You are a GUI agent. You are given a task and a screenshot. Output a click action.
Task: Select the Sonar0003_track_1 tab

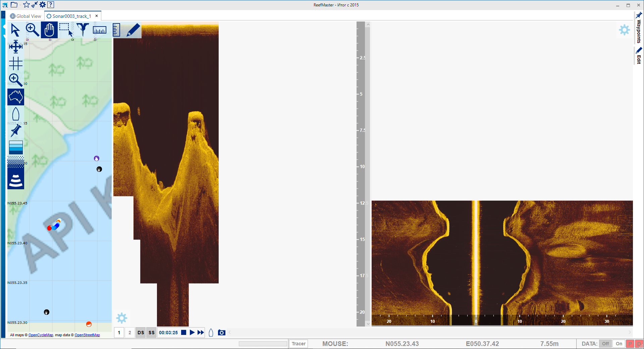(x=71, y=16)
